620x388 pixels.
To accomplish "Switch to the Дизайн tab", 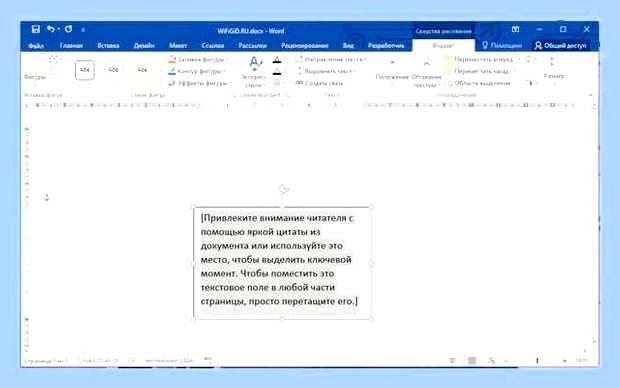I will (144, 46).
